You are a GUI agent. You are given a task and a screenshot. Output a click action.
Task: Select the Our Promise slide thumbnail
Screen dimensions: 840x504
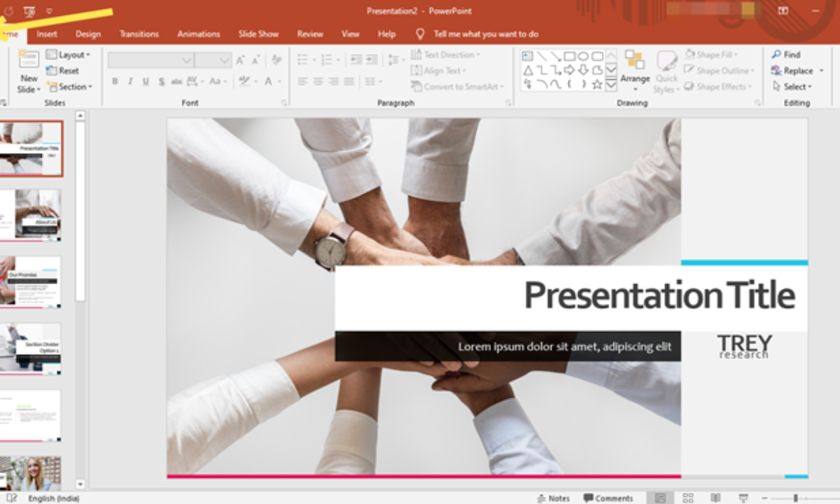click(31, 282)
